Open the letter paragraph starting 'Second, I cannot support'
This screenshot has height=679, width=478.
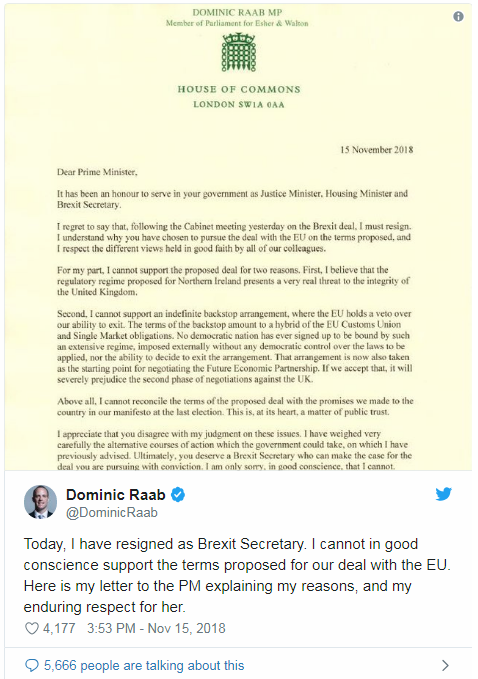[235, 346]
